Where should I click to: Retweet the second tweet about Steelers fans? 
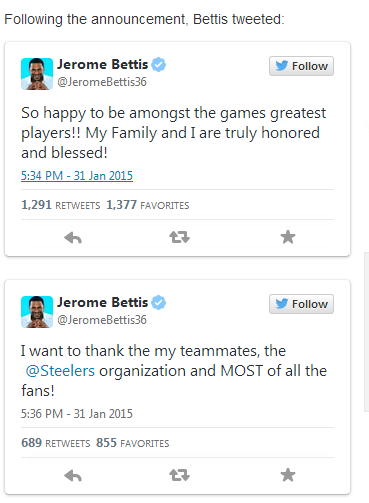pos(179,475)
